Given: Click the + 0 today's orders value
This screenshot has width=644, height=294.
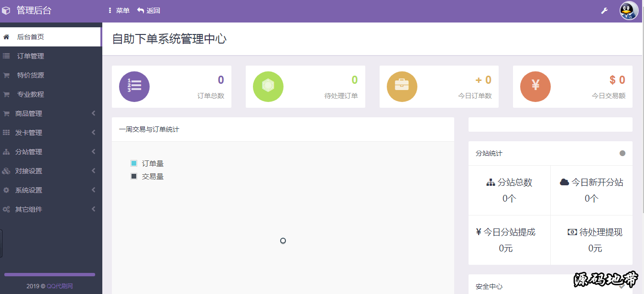Looking at the screenshot, I should [x=483, y=80].
